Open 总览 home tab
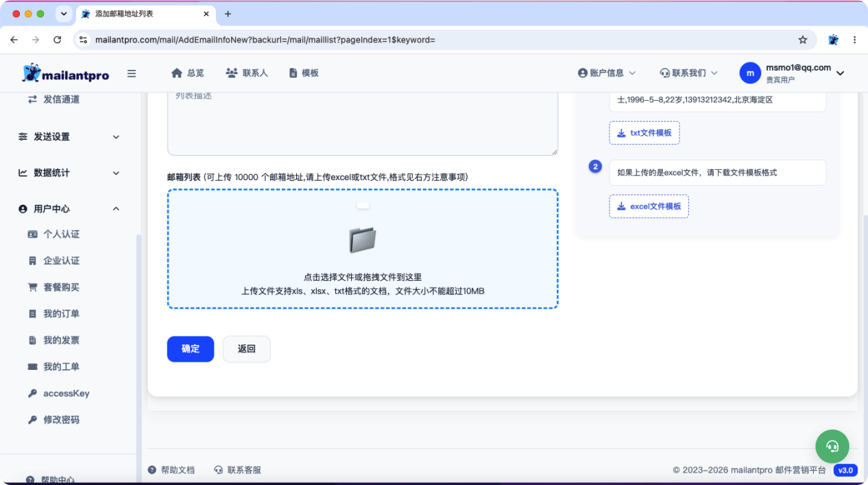The height and width of the screenshot is (485, 868). 188,73
